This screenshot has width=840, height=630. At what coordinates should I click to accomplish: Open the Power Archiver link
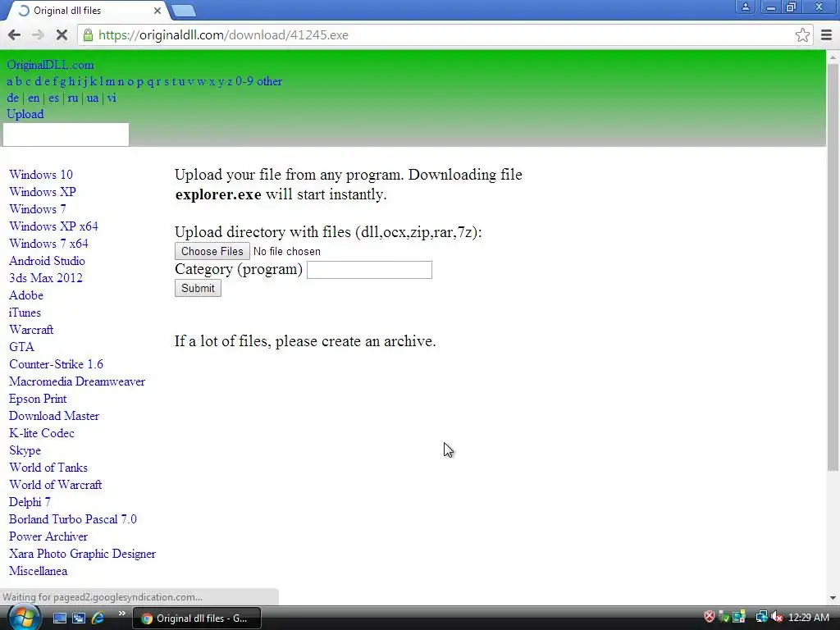click(48, 536)
